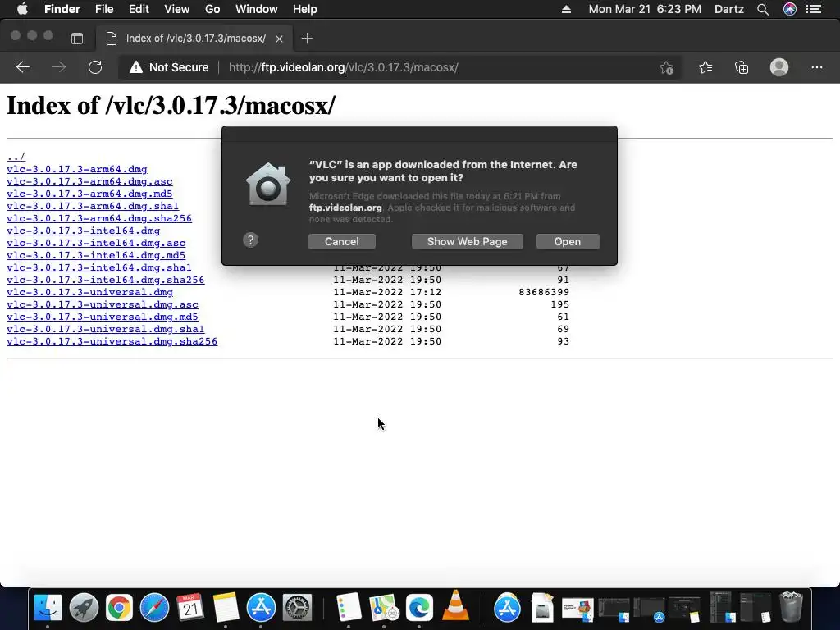Go back in Edge browser

[22, 67]
